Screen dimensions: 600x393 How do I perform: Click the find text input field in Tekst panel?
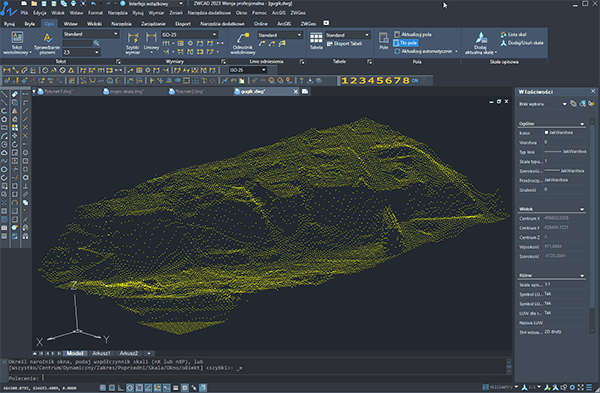(78, 43)
